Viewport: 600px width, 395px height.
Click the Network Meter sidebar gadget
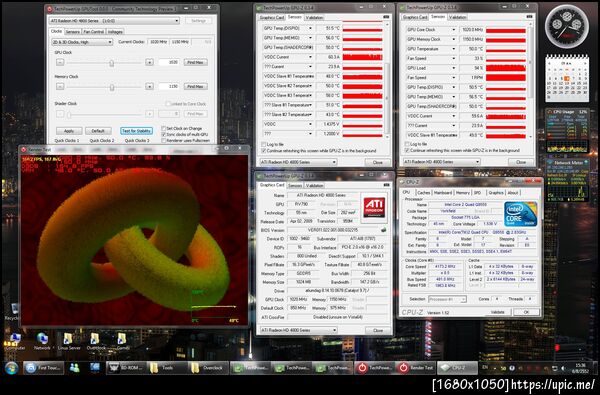tap(567, 180)
